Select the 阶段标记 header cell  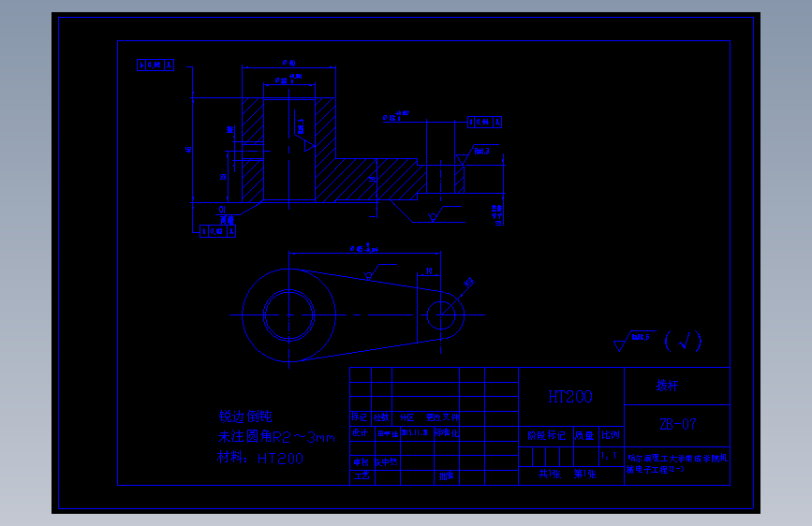pyautogui.click(x=546, y=435)
